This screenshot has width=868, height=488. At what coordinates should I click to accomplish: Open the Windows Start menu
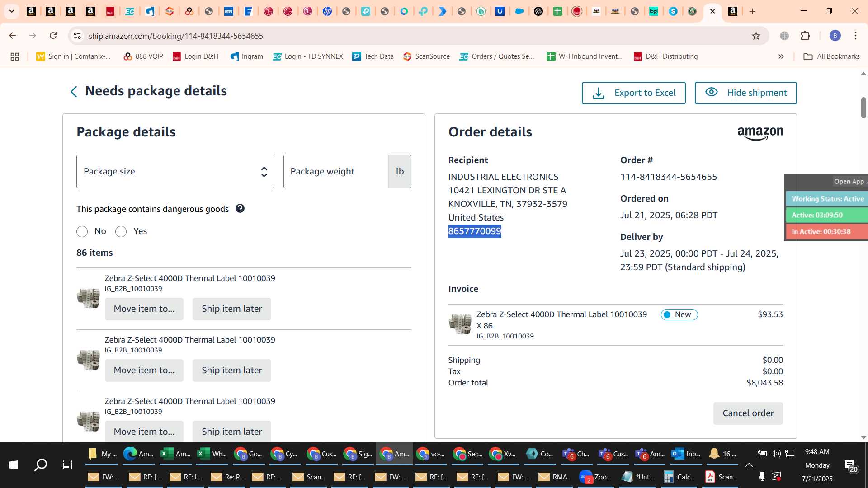point(14,465)
